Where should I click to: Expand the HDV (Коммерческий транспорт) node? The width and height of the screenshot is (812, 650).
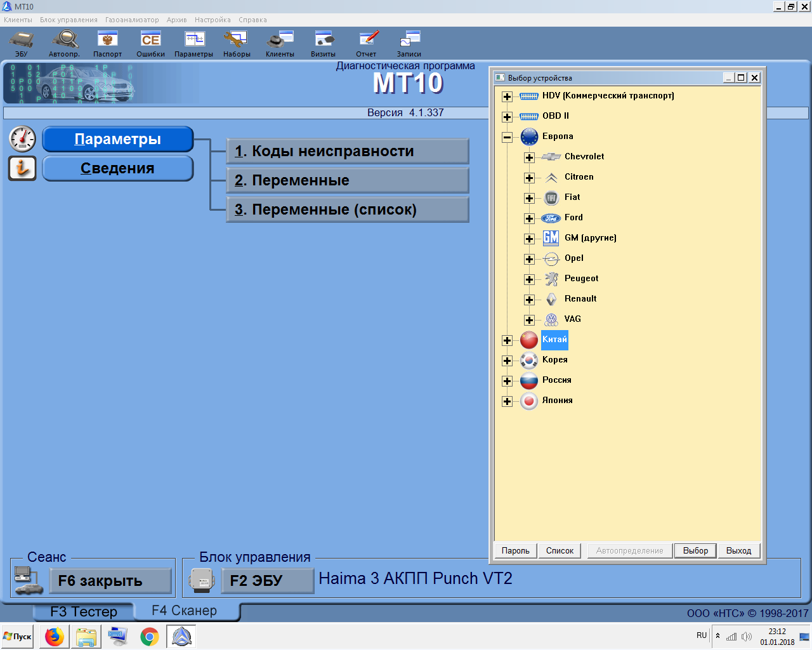[x=507, y=96]
